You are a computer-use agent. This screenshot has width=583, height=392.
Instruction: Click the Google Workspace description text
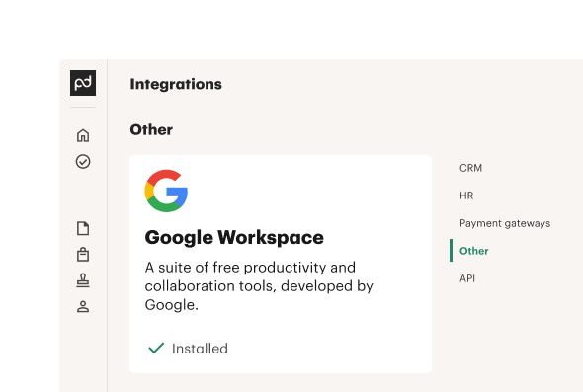(x=259, y=286)
